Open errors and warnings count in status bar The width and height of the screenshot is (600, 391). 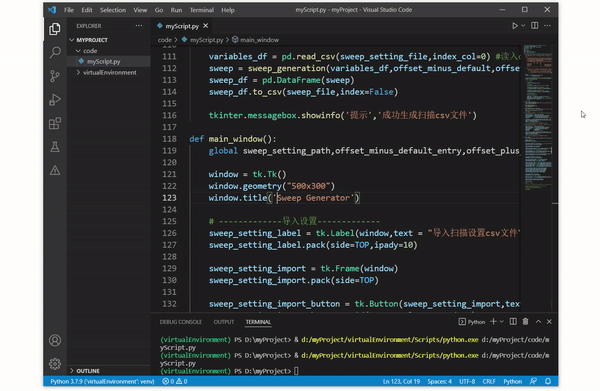click(174, 381)
